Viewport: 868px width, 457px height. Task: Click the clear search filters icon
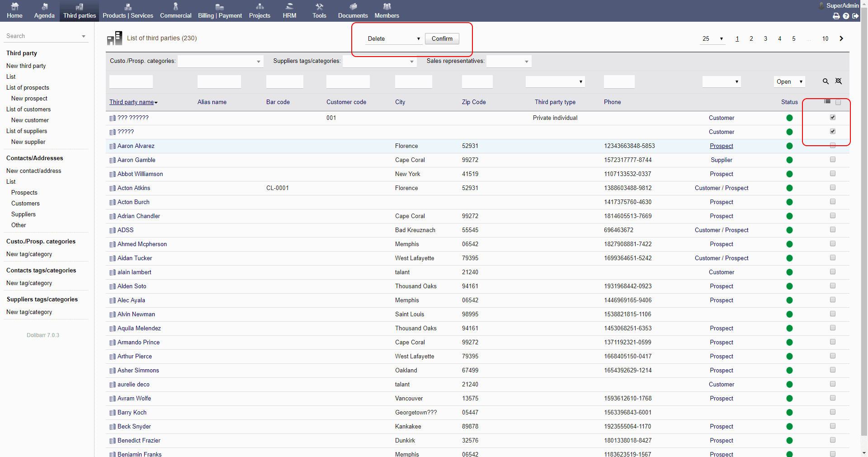point(839,81)
